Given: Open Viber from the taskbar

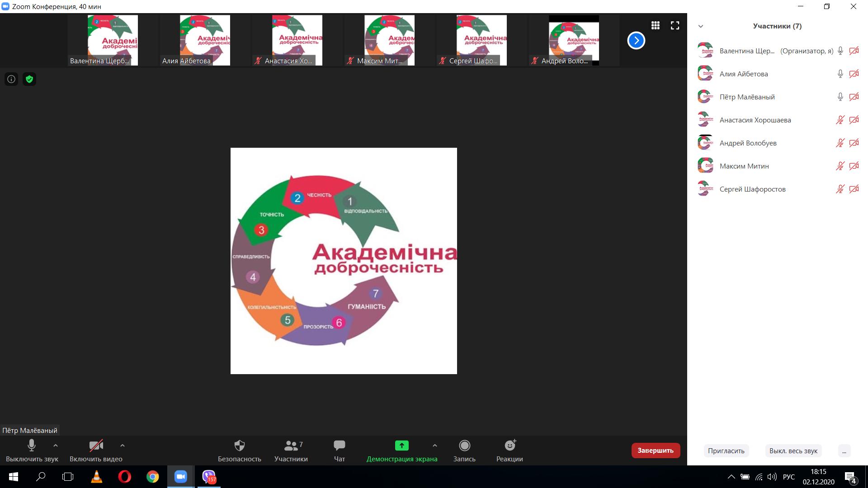Looking at the screenshot, I should click(x=208, y=477).
